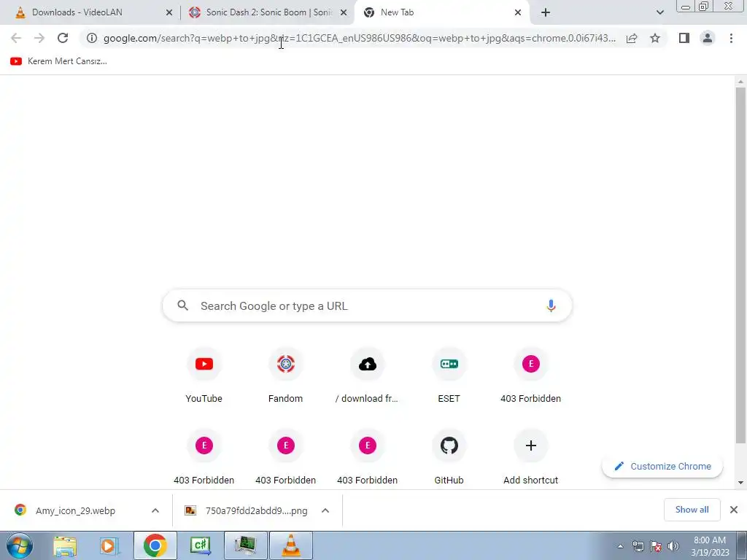Share this page icon

point(632,38)
